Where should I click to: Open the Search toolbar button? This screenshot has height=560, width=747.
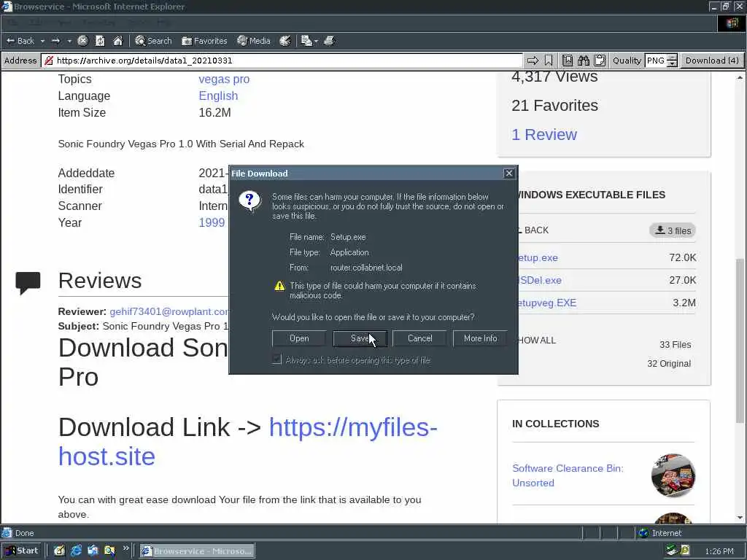click(153, 41)
